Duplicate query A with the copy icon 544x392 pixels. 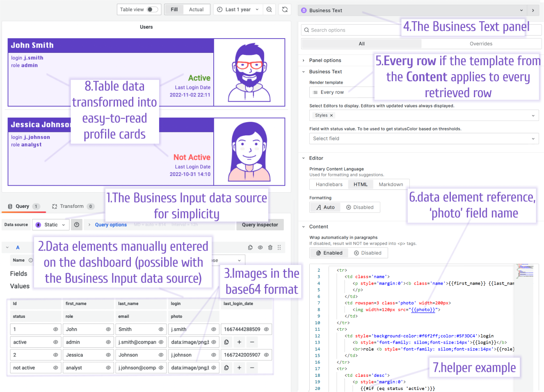(250, 248)
